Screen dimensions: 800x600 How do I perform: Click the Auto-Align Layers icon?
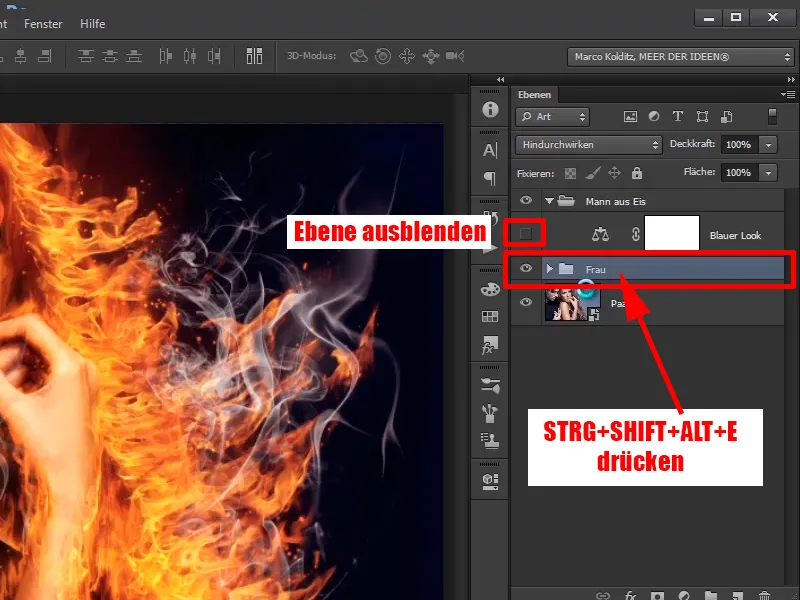click(254, 56)
